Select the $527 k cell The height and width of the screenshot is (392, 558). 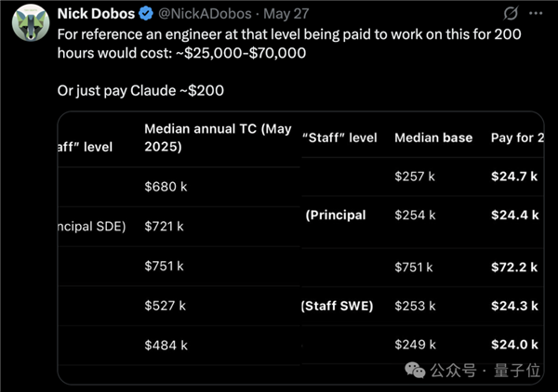166,305
